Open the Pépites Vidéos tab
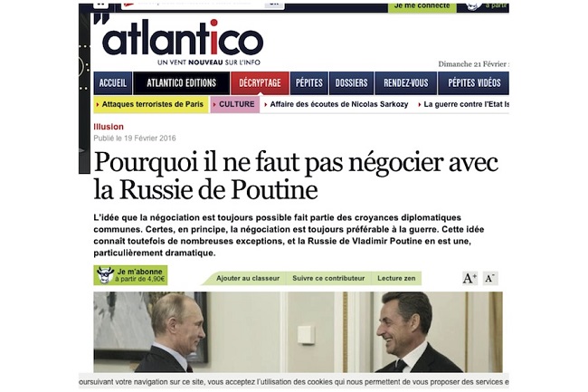The height and width of the screenshot is (392, 588). (x=474, y=83)
